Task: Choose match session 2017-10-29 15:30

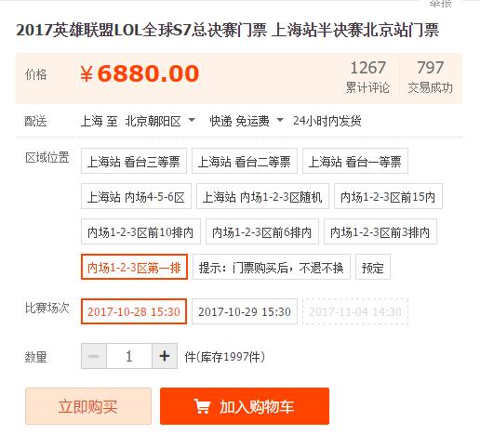Action: pos(245,311)
